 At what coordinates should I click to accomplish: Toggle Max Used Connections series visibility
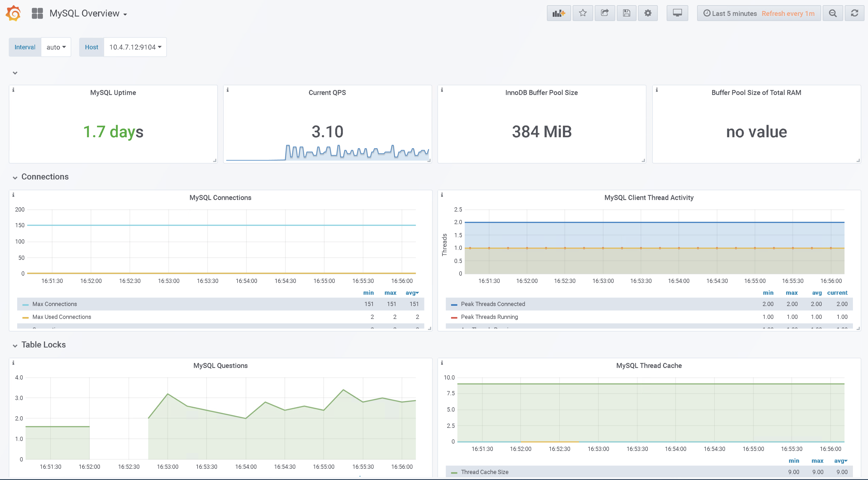[x=62, y=317]
